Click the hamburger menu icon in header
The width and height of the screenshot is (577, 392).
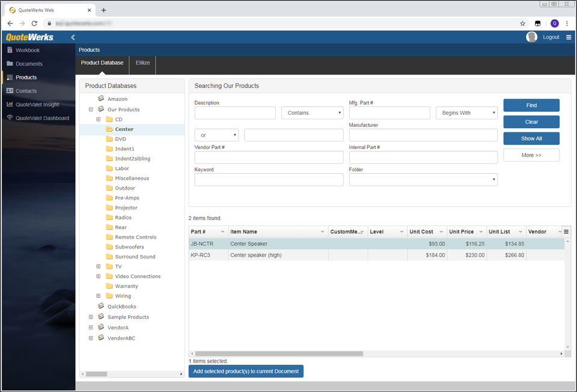pos(569,37)
